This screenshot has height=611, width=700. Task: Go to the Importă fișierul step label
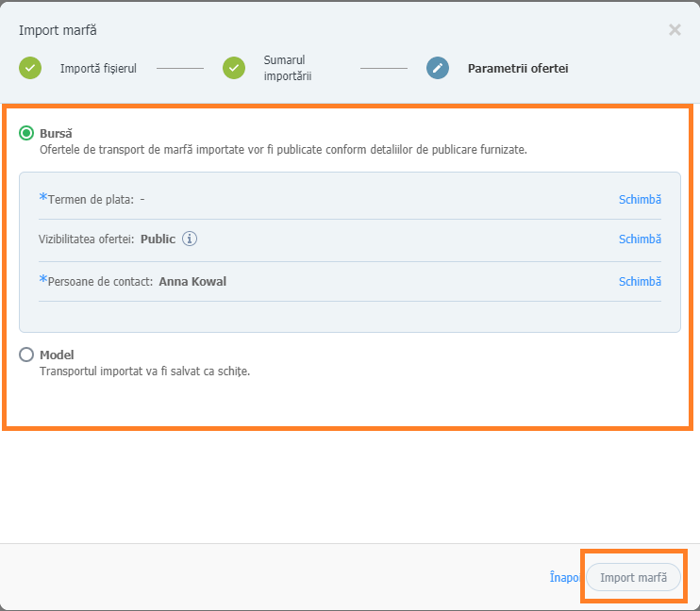pos(98,69)
